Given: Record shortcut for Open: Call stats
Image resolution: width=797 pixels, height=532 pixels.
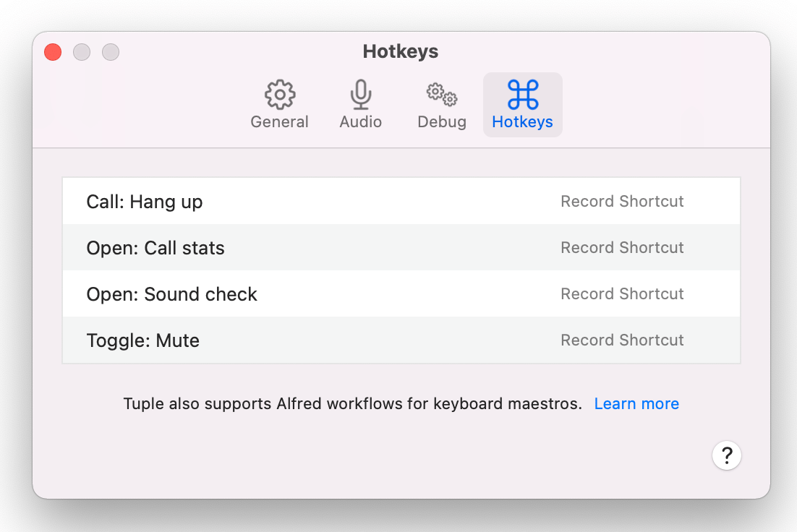Looking at the screenshot, I should [622, 247].
